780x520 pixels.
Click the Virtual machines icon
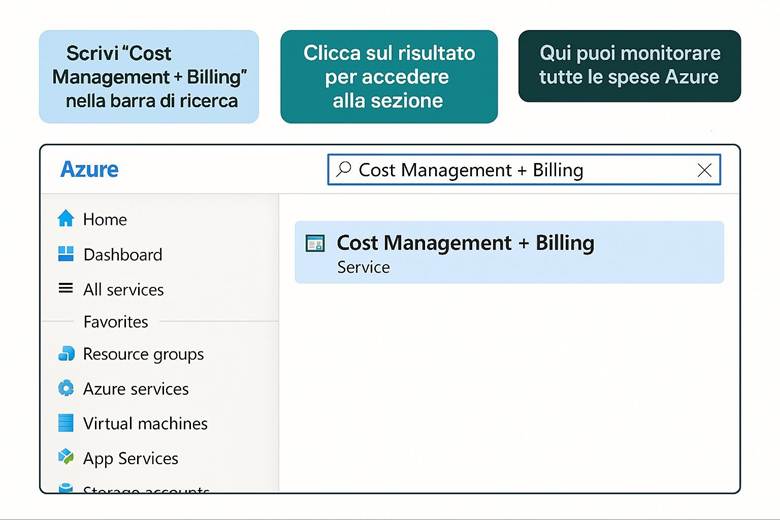click(x=66, y=423)
